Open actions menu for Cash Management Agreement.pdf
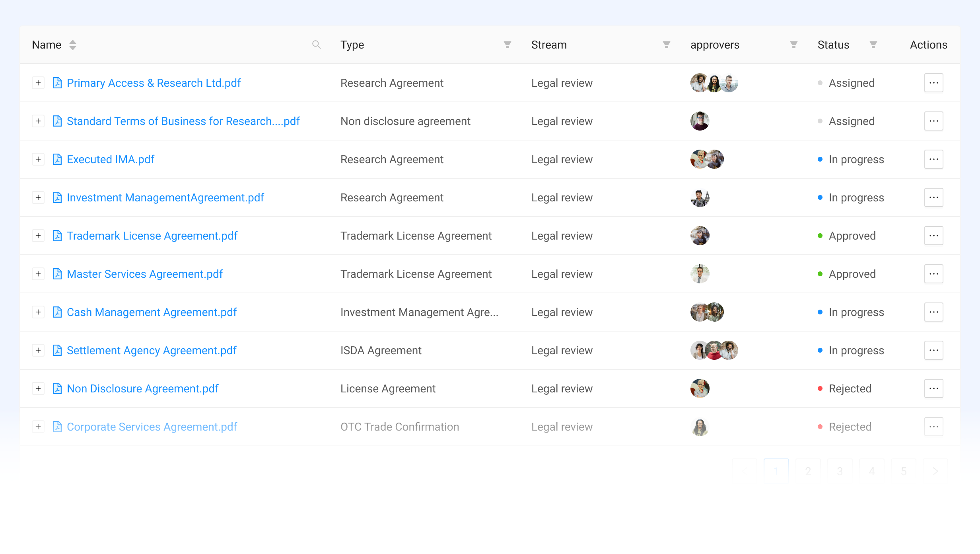 [x=934, y=312]
